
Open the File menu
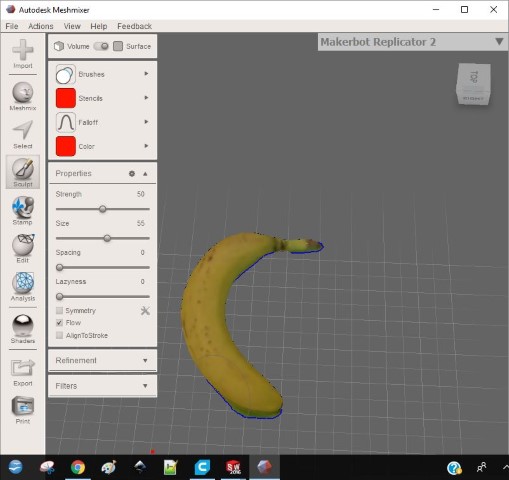point(12,26)
